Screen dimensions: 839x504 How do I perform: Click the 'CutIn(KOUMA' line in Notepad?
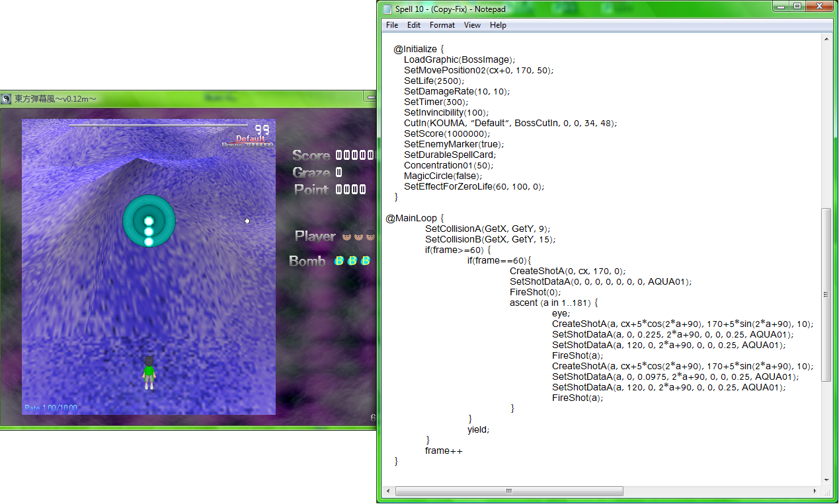click(x=510, y=123)
